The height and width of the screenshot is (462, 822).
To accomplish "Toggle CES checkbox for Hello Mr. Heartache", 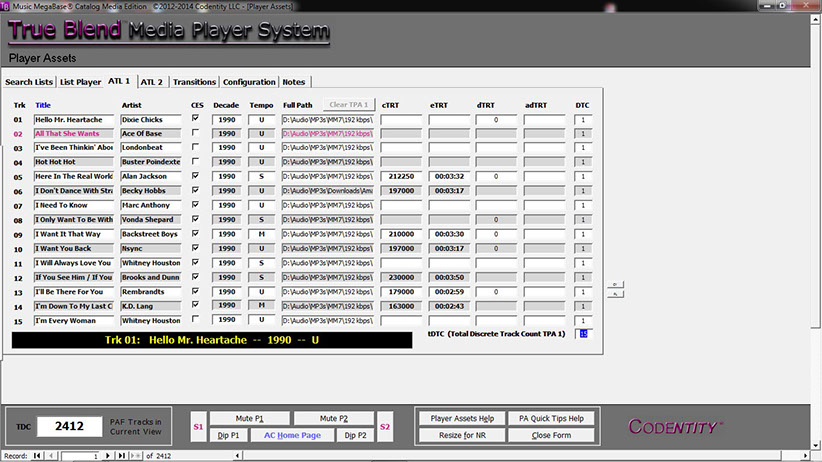I will tap(195, 119).
